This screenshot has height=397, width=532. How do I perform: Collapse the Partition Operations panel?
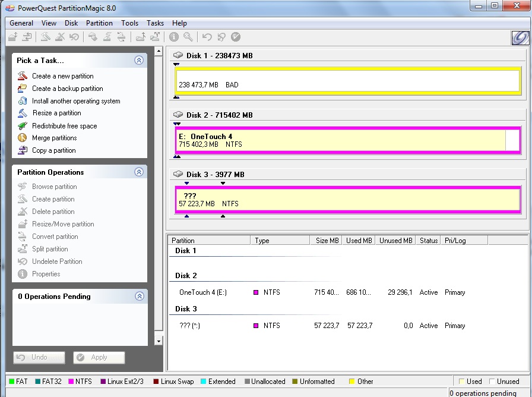coord(139,172)
